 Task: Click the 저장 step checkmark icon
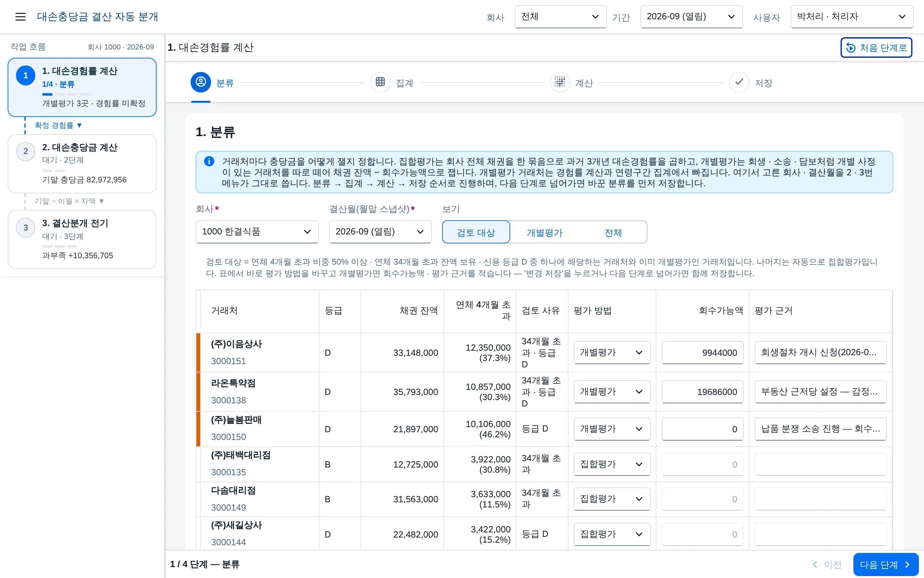click(739, 82)
